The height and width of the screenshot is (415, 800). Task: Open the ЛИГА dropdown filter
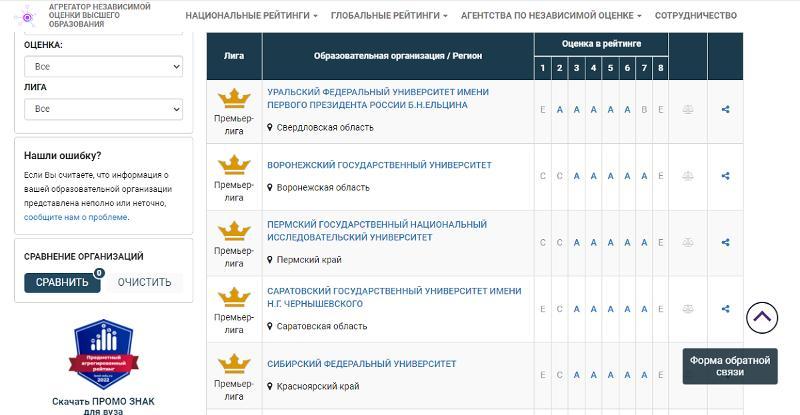104,108
